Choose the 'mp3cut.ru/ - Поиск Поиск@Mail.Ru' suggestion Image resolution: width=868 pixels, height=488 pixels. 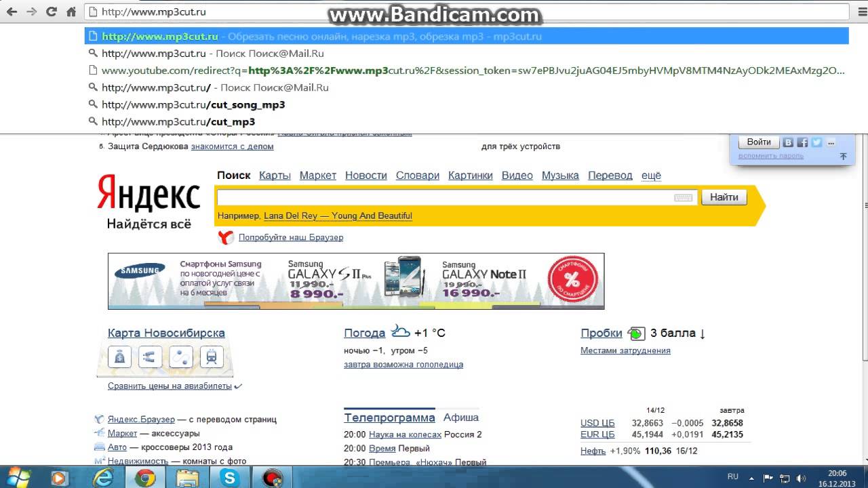[x=467, y=87]
